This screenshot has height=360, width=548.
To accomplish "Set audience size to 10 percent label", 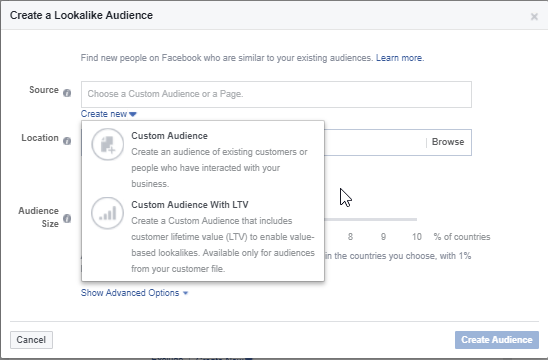I will click(x=417, y=237).
